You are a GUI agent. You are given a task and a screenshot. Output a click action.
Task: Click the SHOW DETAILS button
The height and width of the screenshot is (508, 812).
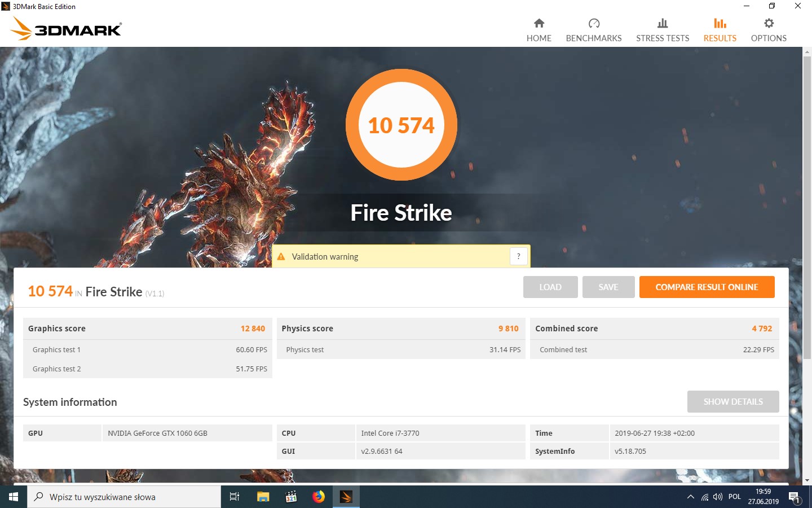point(733,401)
